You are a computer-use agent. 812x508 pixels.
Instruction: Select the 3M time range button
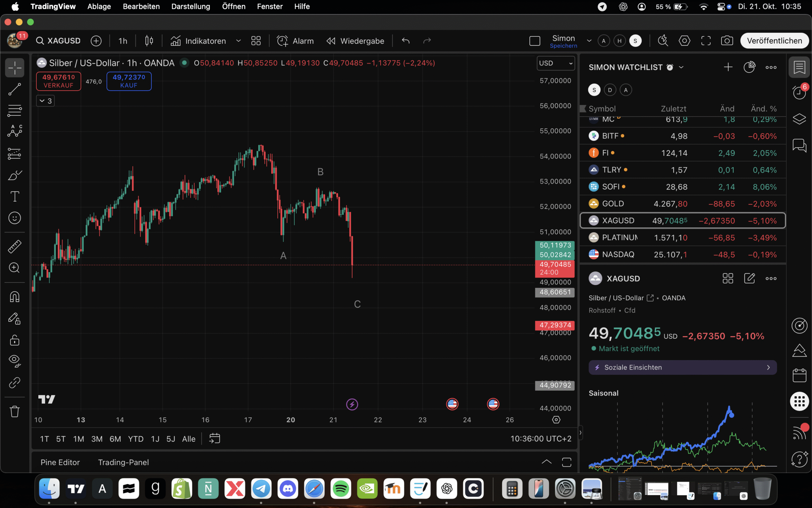(x=97, y=439)
